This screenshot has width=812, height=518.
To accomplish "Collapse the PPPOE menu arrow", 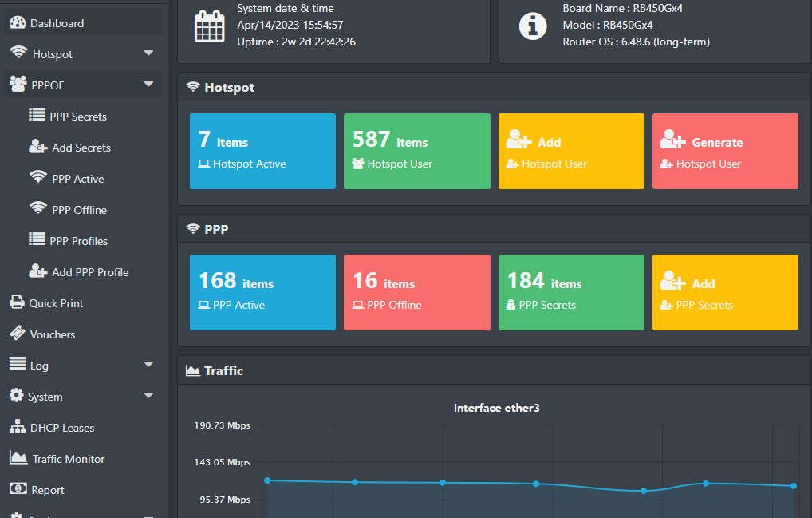I will 148,84.
